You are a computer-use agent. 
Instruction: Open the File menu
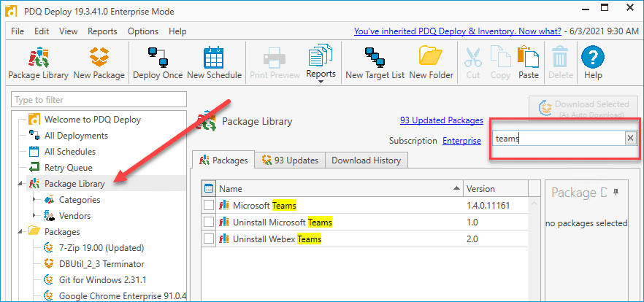click(18, 31)
